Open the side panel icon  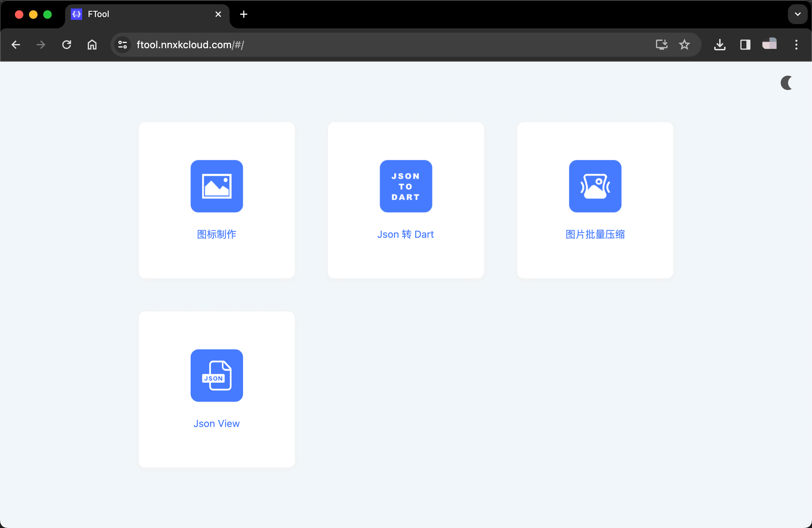click(745, 45)
